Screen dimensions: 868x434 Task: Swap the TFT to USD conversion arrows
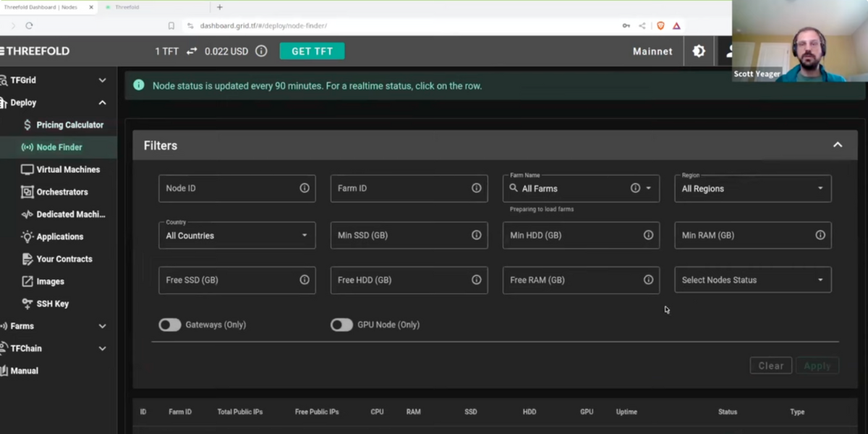(x=192, y=51)
